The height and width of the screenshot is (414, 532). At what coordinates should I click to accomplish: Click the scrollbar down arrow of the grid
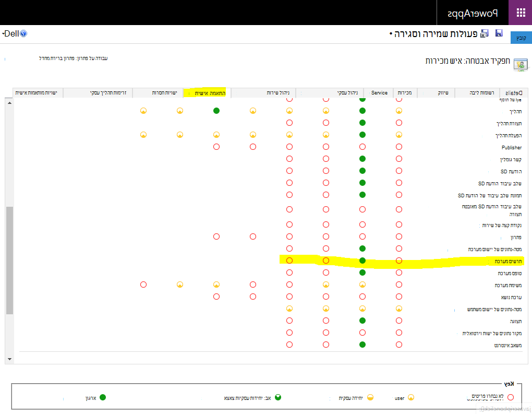point(9,359)
